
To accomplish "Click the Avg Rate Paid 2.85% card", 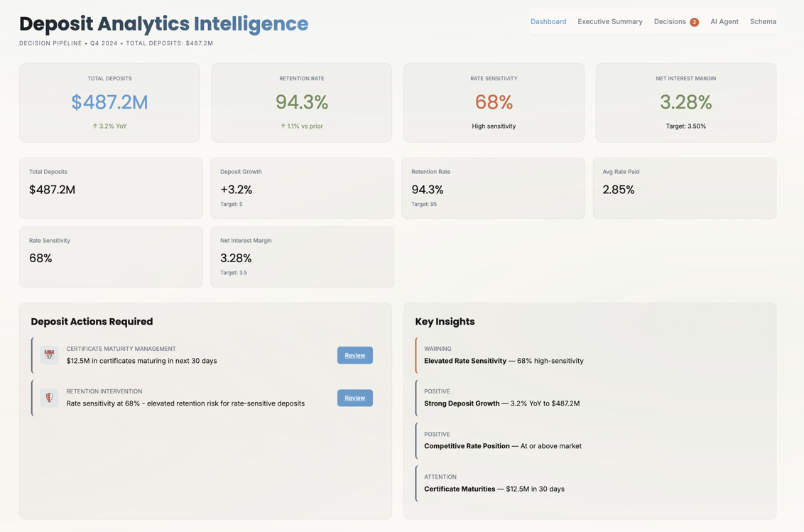I will point(684,188).
